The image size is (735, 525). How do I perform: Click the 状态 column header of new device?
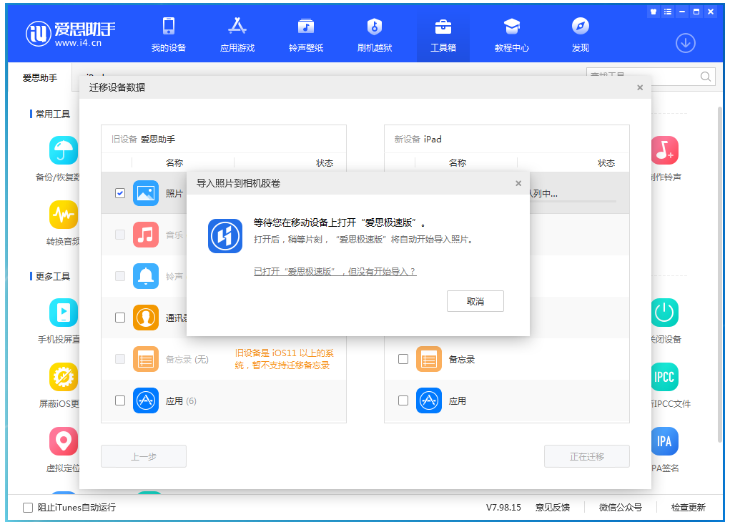coord(606,163)
